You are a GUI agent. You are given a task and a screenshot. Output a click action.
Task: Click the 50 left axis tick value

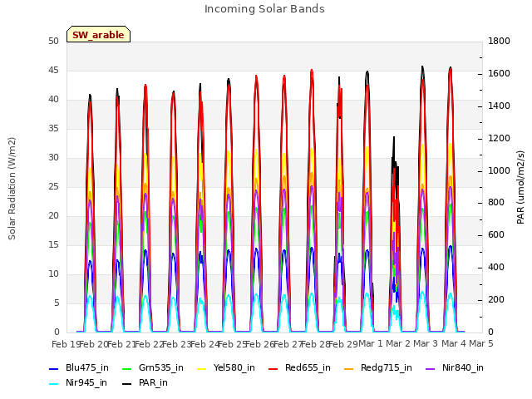point(53,42)
